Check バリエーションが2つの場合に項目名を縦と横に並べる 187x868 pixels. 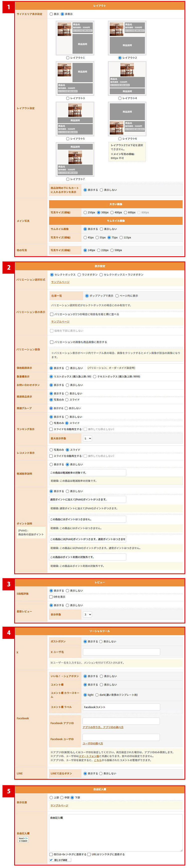tap(52, 314)
